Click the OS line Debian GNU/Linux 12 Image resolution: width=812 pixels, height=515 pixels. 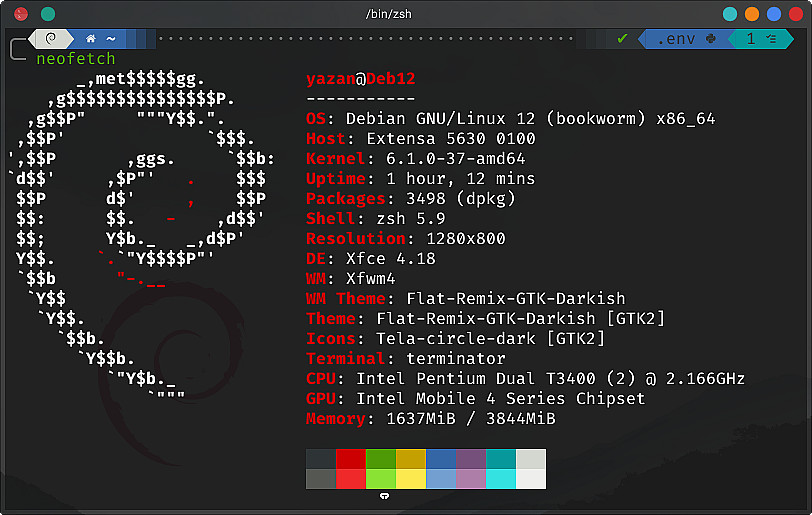pos(511,119)
